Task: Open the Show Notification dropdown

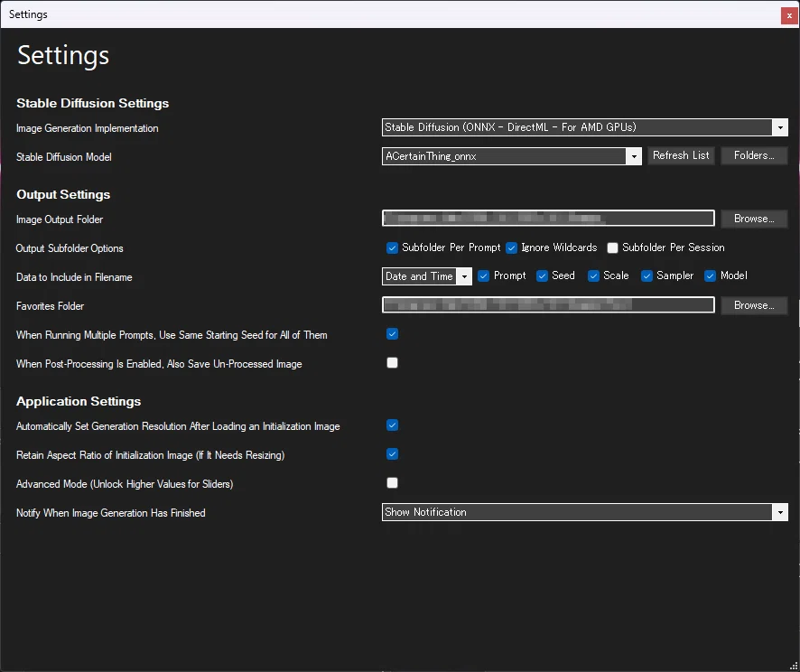Action: [x=585, y=512]
